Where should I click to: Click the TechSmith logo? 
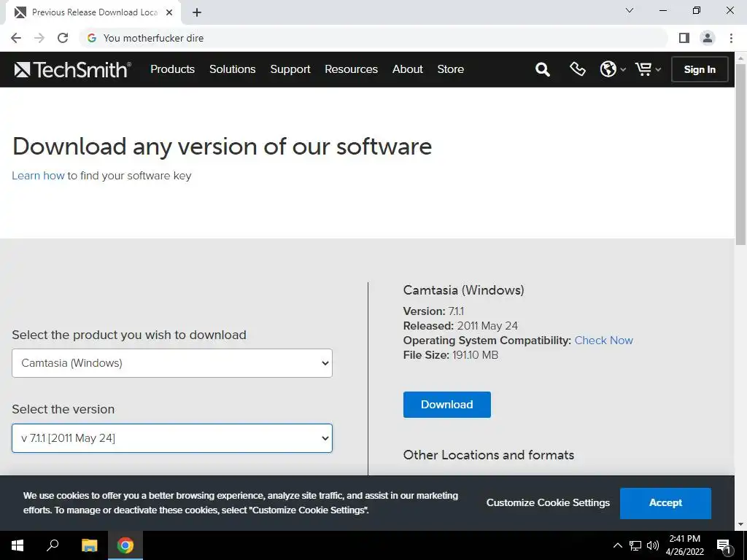tap(72, 69)
